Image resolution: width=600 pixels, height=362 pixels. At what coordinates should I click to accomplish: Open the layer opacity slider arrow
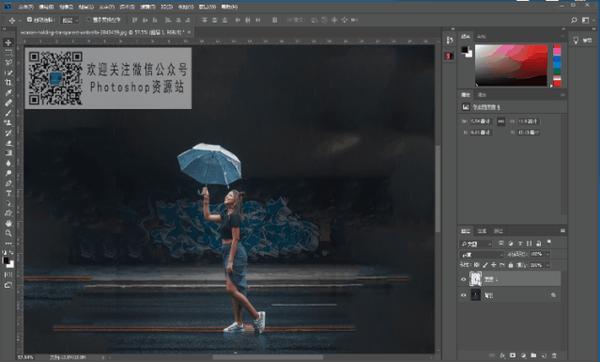coord(548,254)
